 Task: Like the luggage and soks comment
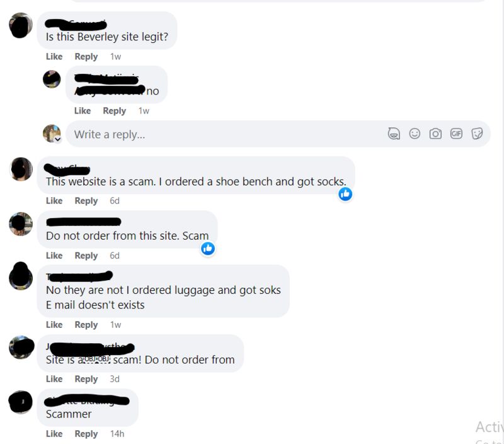point(54,325)
